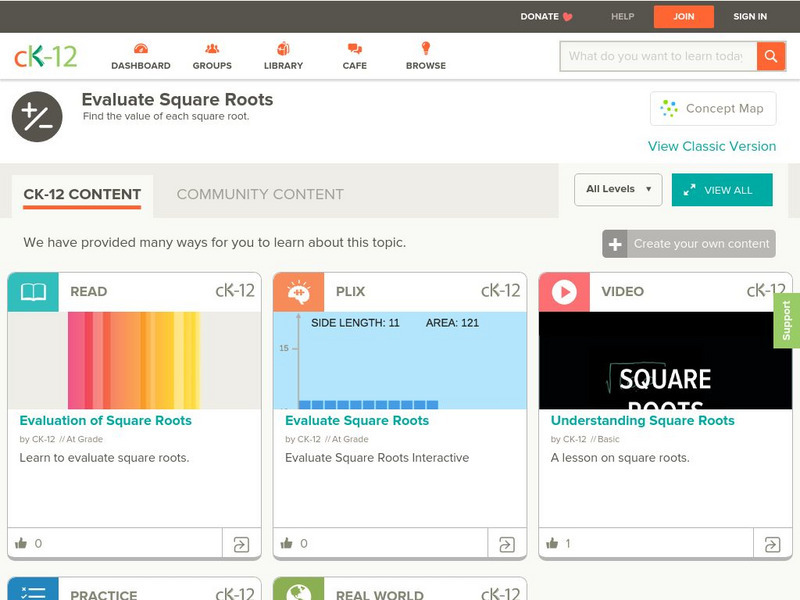Click the VIDEO play icon

564,292
